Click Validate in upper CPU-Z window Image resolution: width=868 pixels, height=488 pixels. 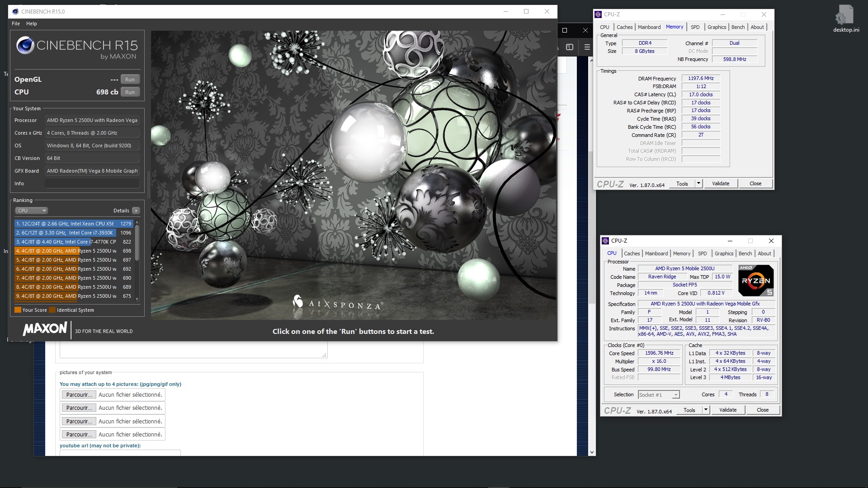[721, 184]
